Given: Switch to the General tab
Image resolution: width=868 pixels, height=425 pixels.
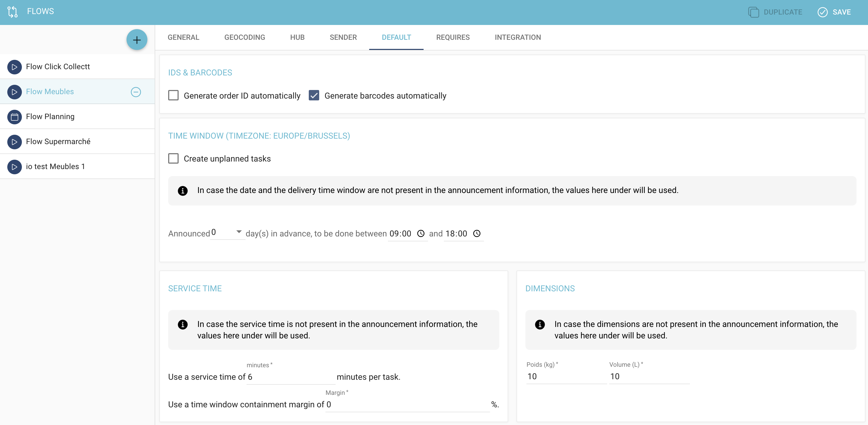Looking at the screenshot, I should [x=183, y=37].
